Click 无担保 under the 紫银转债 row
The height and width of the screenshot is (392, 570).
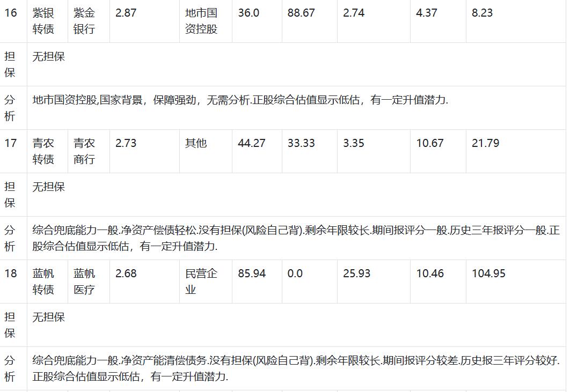[x=49, y=56]
